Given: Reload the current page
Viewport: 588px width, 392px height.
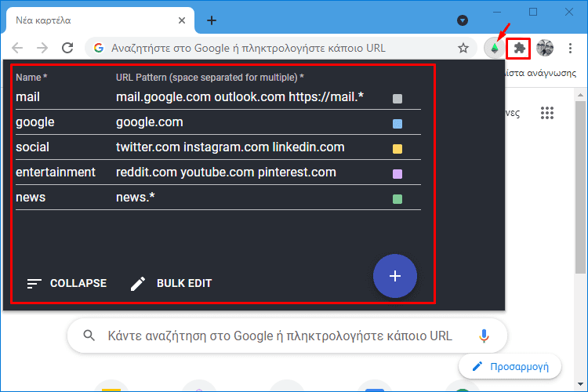Looking at the screenshot, I should coord(67,48).
